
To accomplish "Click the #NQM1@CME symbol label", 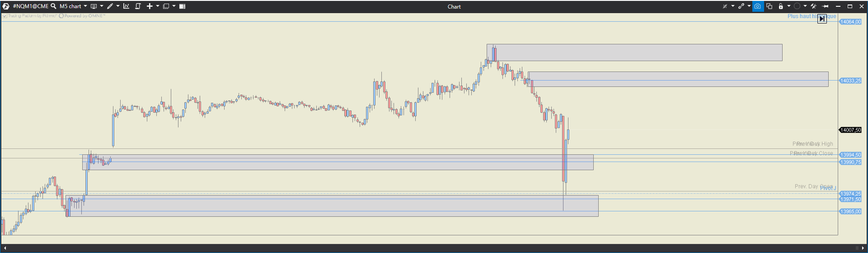I will click(30, 6).
